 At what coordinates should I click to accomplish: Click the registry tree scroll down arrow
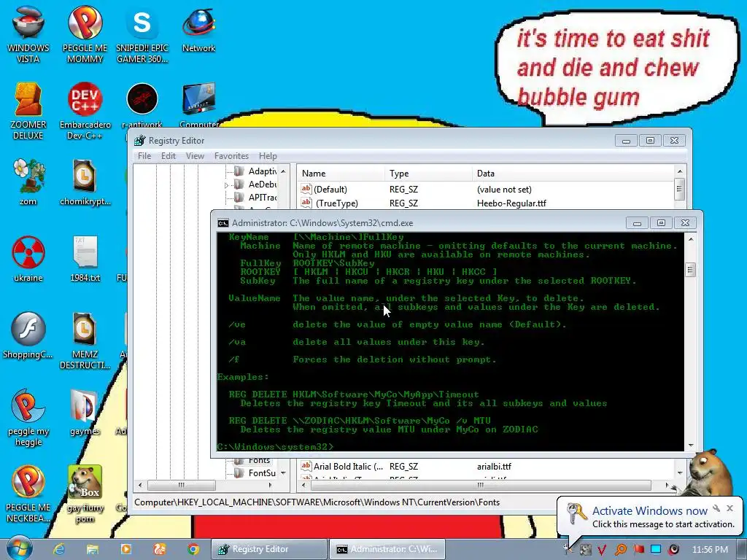(283, 472)
